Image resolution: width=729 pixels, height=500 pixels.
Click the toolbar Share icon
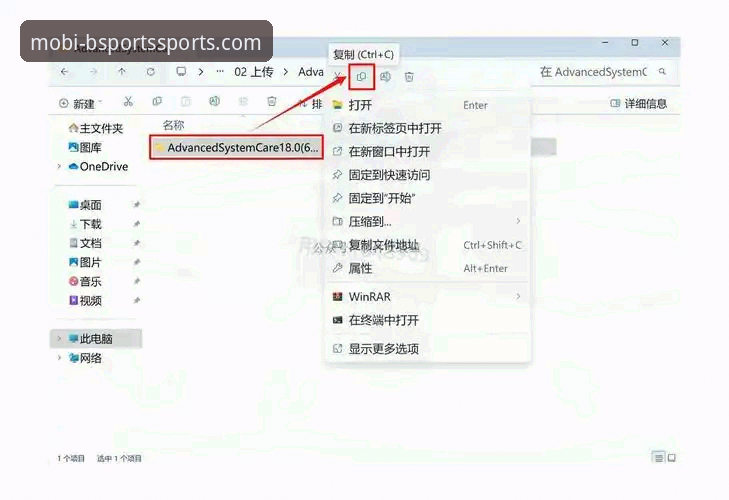[x=243, y=101]
